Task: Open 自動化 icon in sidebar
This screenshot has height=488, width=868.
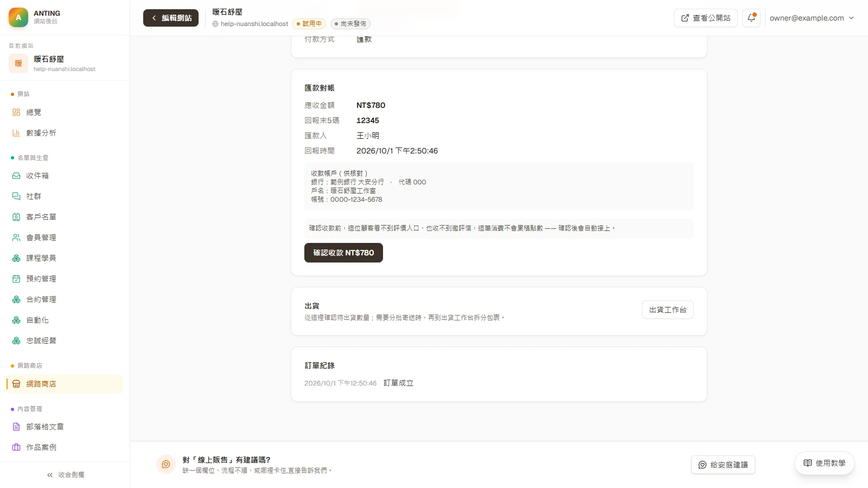Action: [x=16, y=320]
